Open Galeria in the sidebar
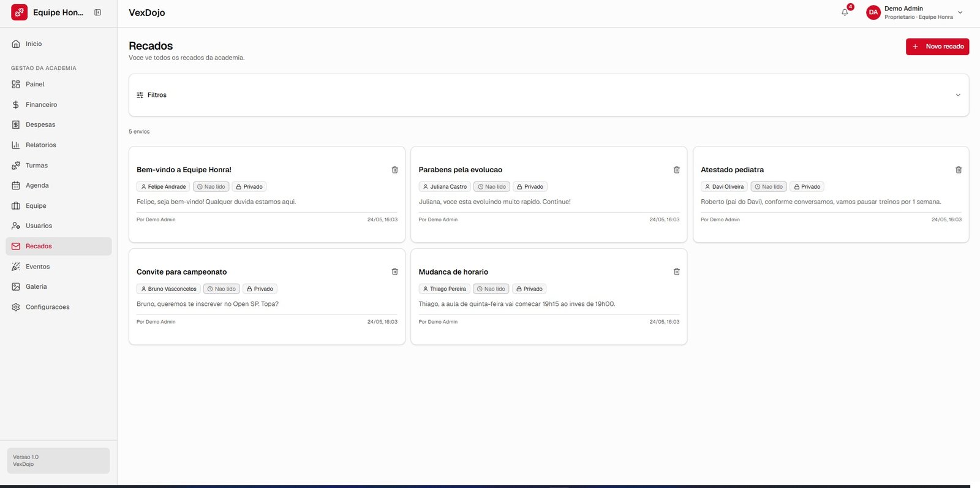 point(59,287)
